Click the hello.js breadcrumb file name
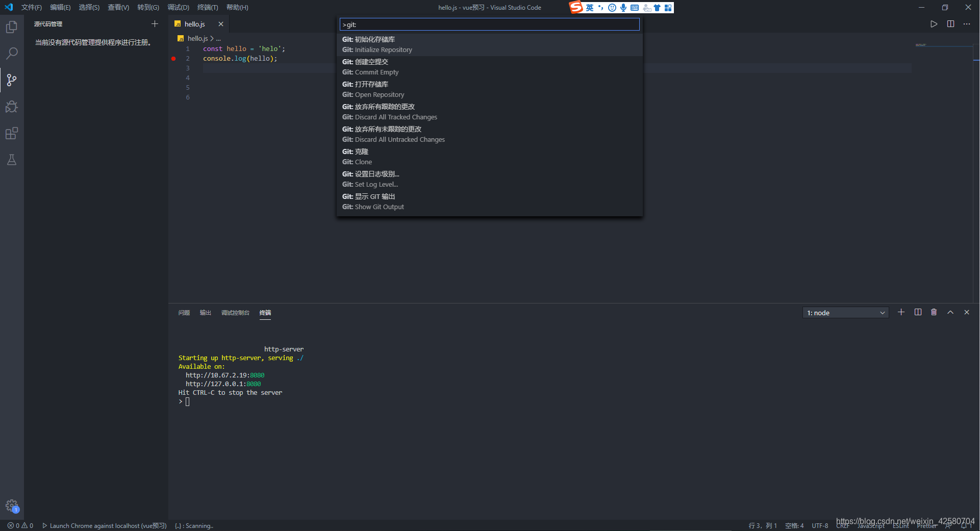 coord(197,39)
